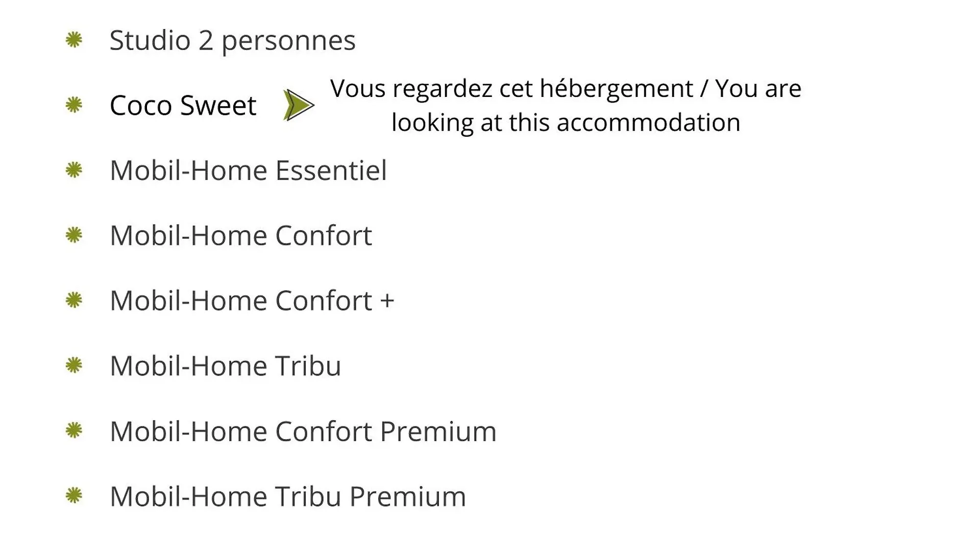Image resolution: width=980 pixels, height=551 pixels.
Task: Click the bullet icon beside Mobil-Home Confort
Action: pos(74,235)
